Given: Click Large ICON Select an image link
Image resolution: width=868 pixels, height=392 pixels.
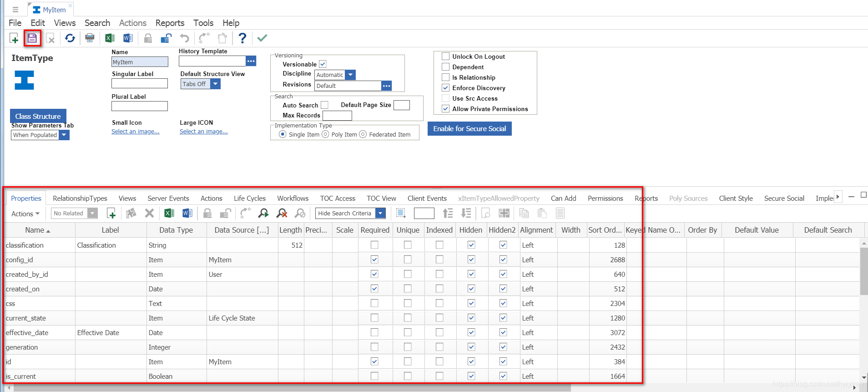Looking at the screenshot, I should (204, 132).
